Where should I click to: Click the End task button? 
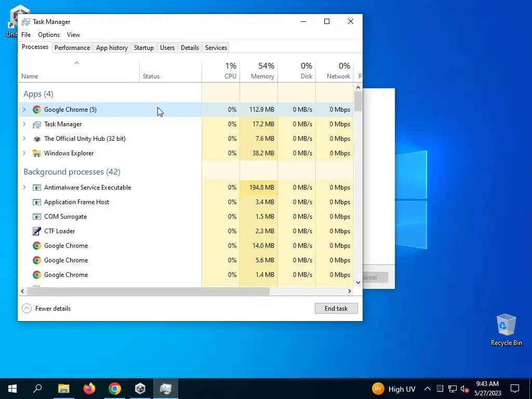[336, 309]
